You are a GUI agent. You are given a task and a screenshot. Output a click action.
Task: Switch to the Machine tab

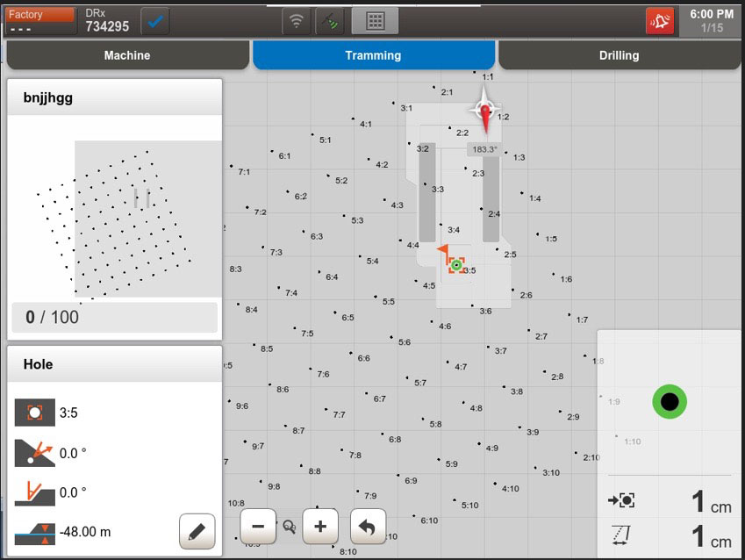tap(127, 54)
